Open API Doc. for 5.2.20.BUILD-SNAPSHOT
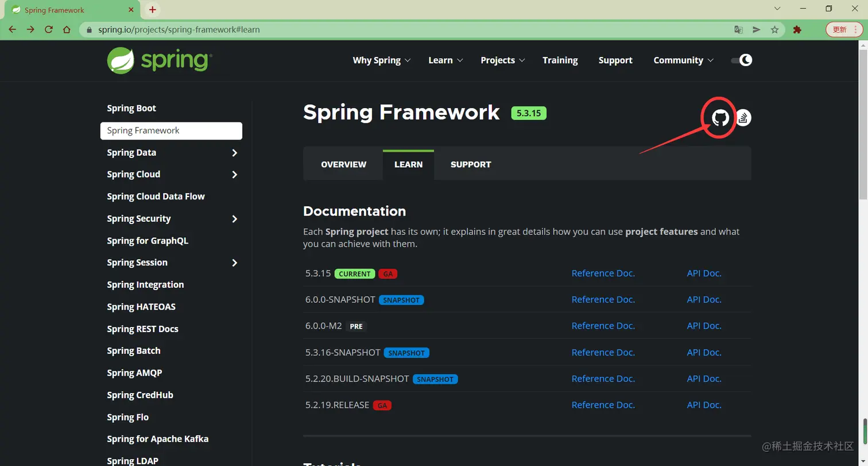The width and height of the screenshot is (868, 466). (x=704, y=378)
